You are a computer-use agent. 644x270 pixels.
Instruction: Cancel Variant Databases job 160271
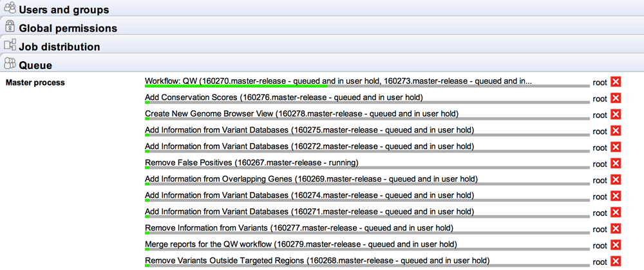[615, 212]
